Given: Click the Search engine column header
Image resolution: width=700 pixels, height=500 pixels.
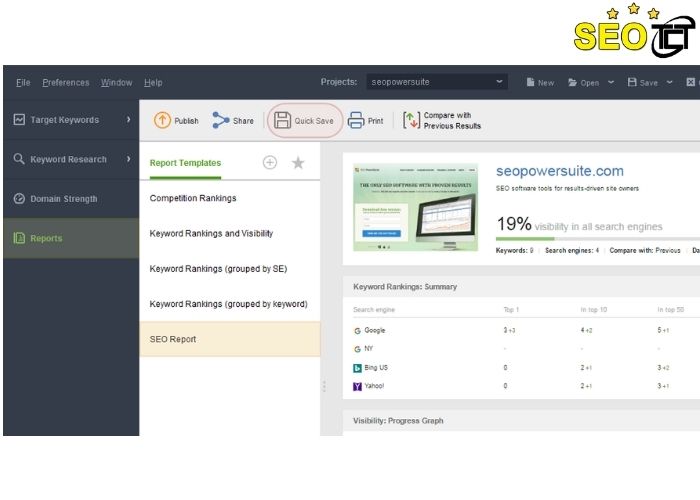Looking at the screenshot, I should coord(374,309).
